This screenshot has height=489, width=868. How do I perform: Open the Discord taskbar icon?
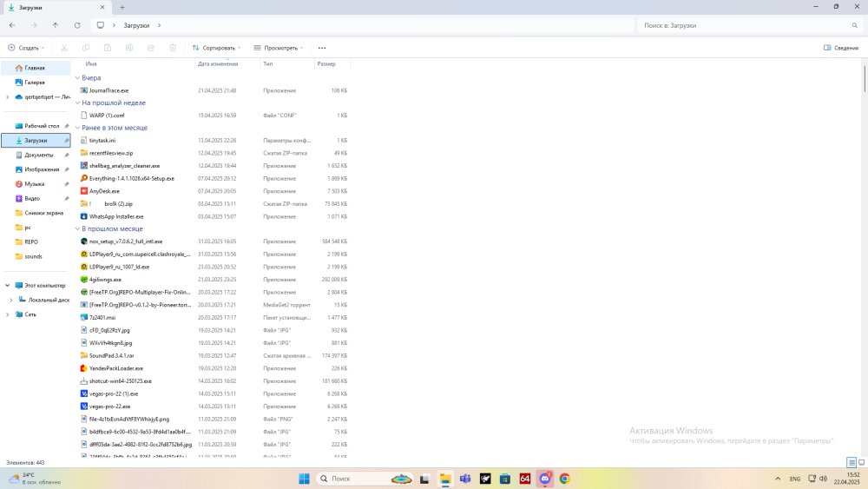point(545,479)
